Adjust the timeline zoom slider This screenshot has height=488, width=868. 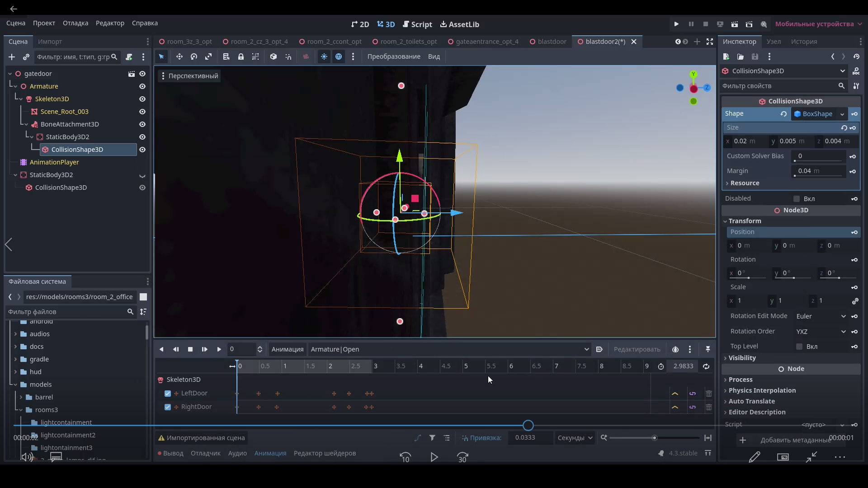click(x=654, y=438)
